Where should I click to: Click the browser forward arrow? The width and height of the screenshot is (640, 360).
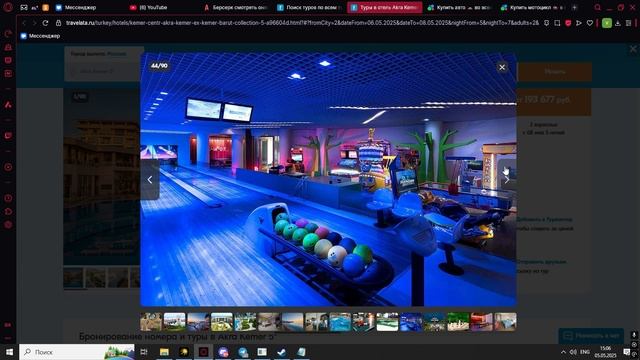coord(34,23)
